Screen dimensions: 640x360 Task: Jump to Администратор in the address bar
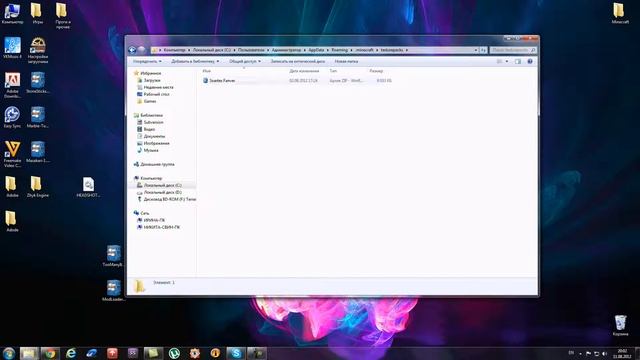(x=286, y=50)
